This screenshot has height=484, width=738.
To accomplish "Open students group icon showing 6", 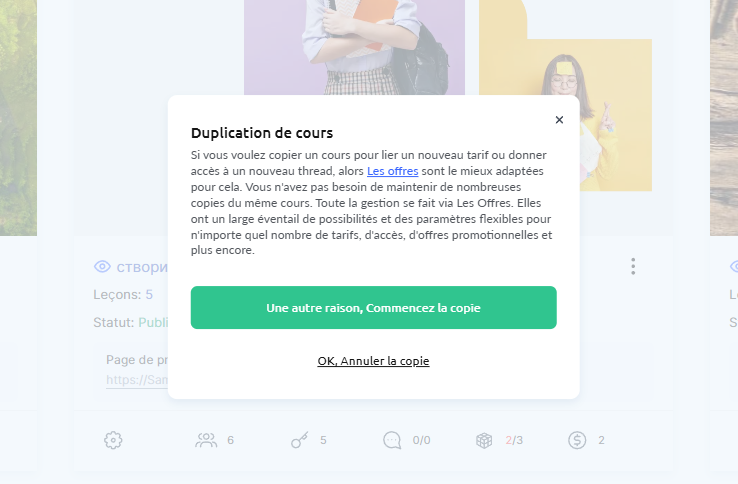I will 206,440.
